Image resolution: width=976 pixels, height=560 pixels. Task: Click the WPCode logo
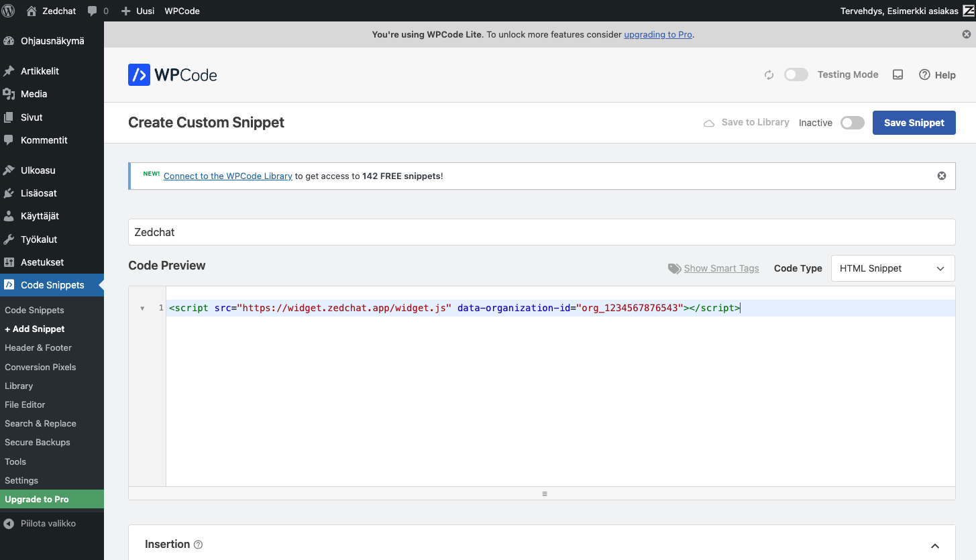pyautogui.click(x=172, y=75)
